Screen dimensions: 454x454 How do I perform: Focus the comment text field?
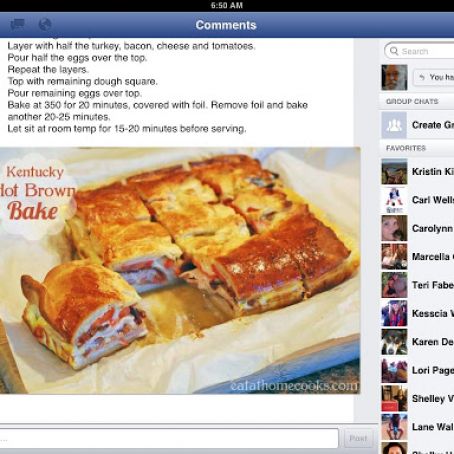(x=169, y=438)
